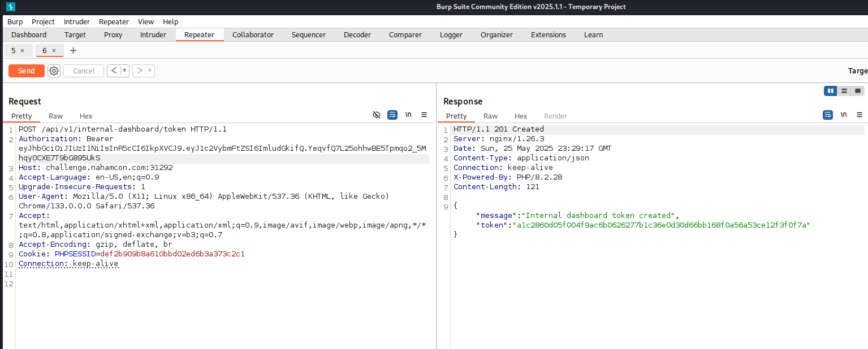Click the HTTP/1.1 201 Created status line

click(x=499, y=129)
